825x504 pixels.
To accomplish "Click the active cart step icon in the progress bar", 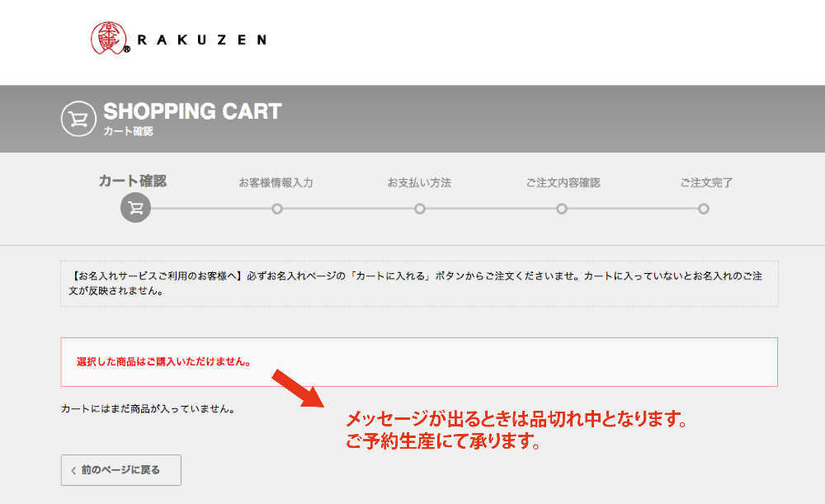I will (x=136, y=208).
